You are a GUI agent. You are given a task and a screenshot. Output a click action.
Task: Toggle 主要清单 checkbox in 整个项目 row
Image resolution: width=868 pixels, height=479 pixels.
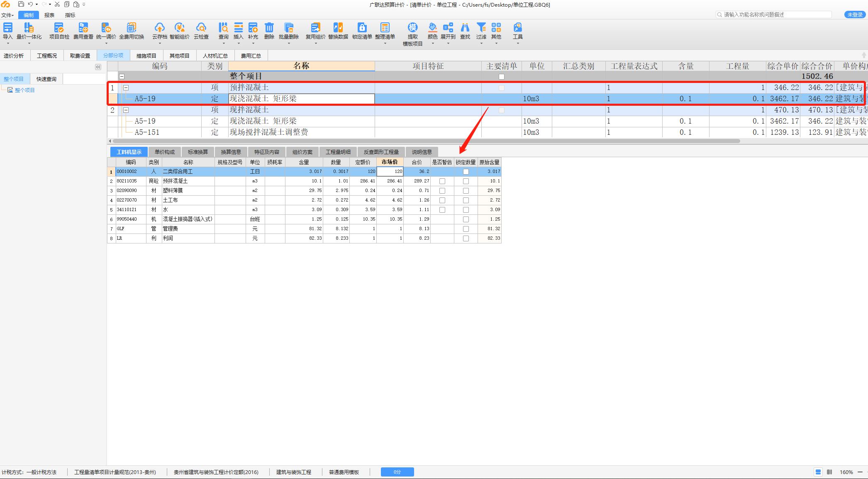[x=502, y=77]
